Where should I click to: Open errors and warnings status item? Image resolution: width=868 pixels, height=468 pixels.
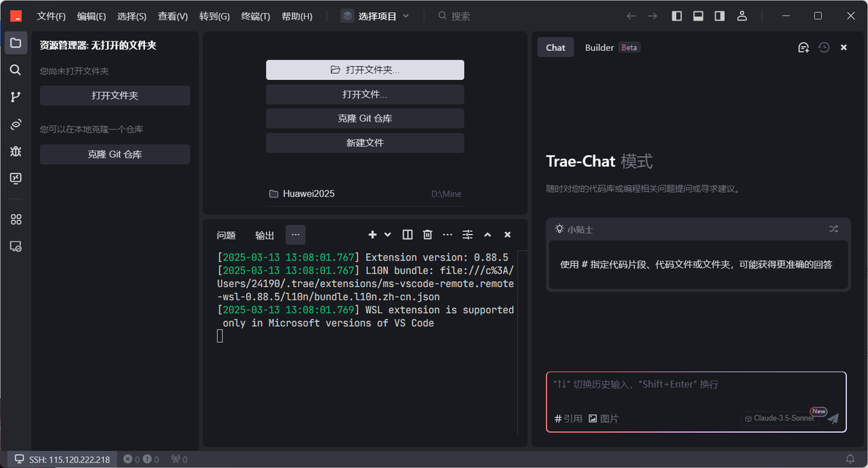[141, 459]
